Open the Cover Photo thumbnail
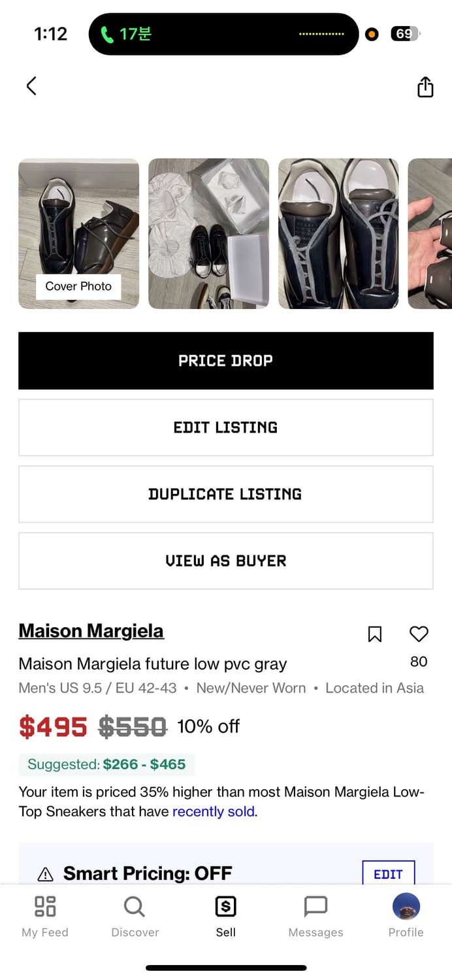The width and height of the screenshot is (452, 980). 78,233
